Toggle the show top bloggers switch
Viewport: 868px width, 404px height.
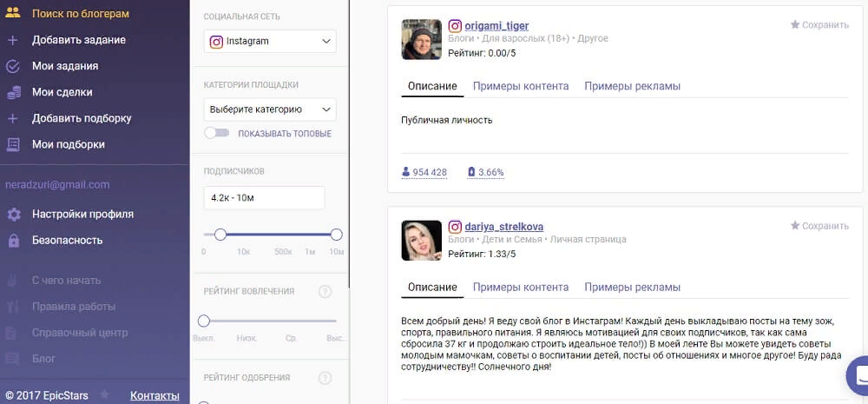[x=216, y=133]
